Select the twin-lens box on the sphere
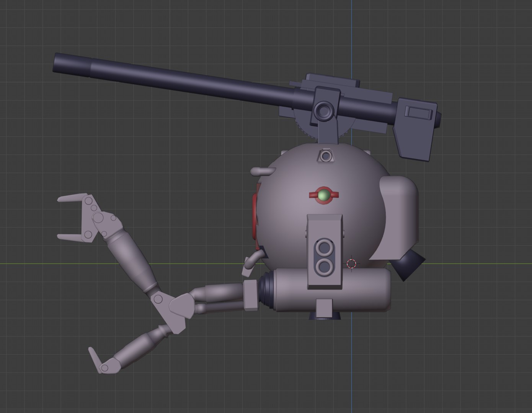The width and height of the screenshot is (532, 413). 325,251
